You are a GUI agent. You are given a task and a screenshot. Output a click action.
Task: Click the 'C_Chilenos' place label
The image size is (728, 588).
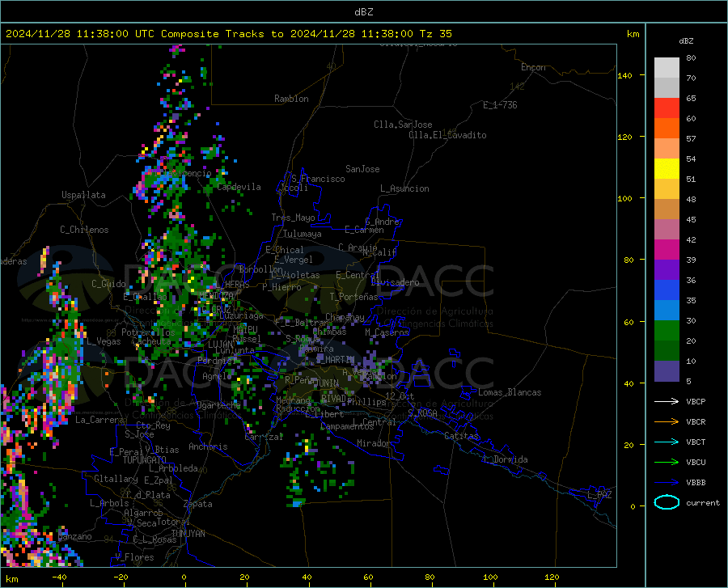[84, 230]
